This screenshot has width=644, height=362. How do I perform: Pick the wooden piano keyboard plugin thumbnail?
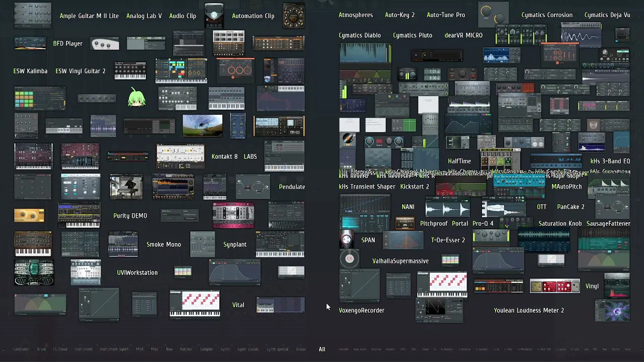point(33,244)
